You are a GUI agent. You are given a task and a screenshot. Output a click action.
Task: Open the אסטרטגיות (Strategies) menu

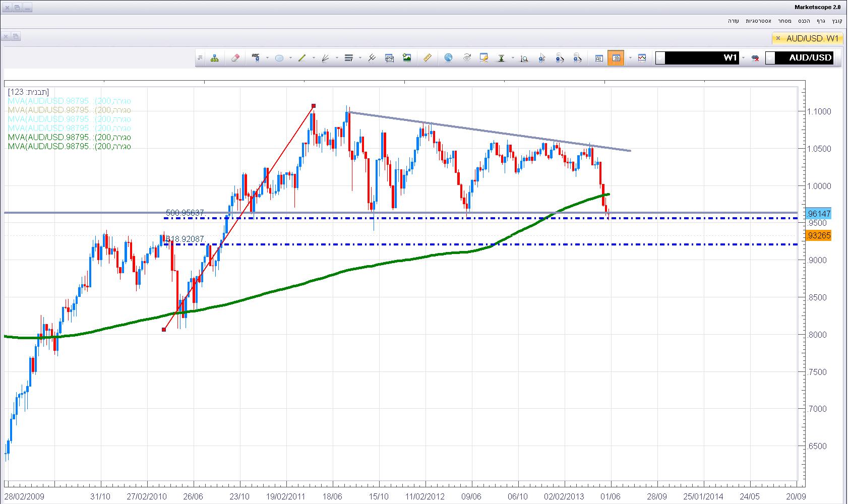pyautogui.click(x=758, y=21)
